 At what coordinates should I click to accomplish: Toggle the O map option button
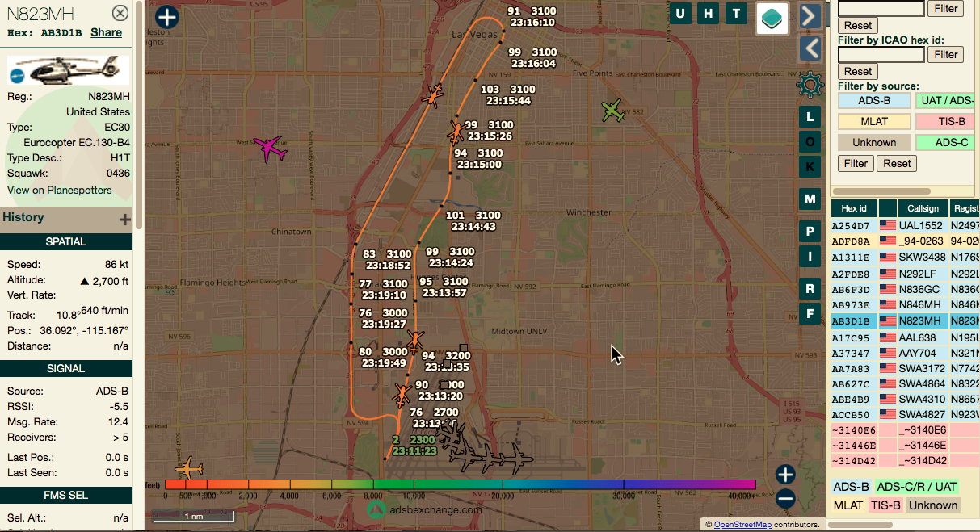(x=810, y=141)
